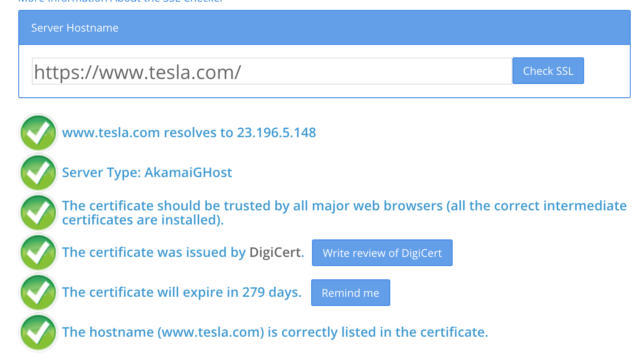Click the 23.196.5.148 IP address

pyautogui.click(x=277, y=133)
